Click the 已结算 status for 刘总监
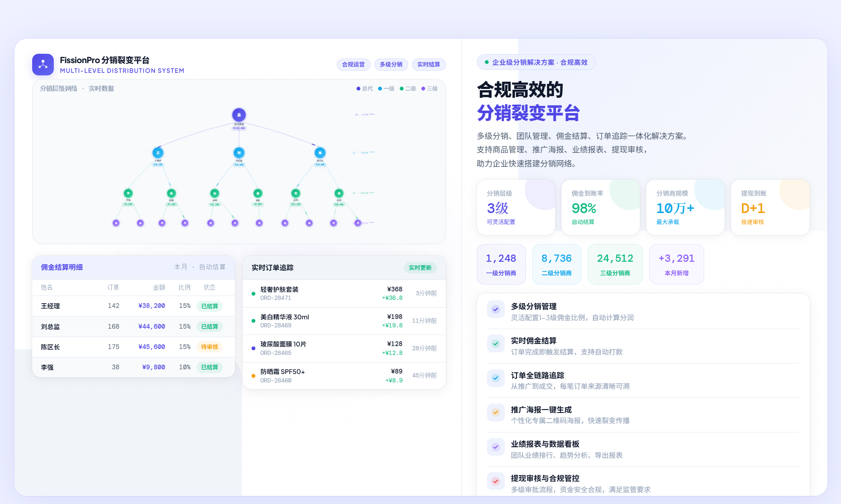 click(x=210, y=327)
